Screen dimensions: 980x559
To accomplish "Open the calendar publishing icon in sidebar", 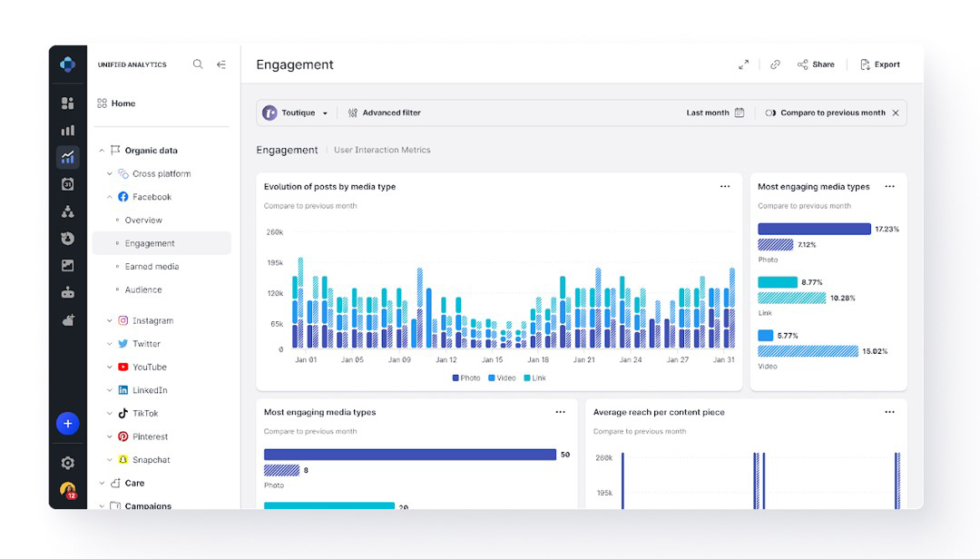I will pos(67,183).
